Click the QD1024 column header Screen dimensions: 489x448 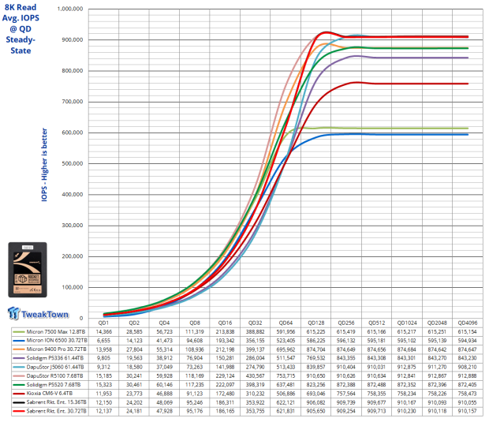coord(407,323)
